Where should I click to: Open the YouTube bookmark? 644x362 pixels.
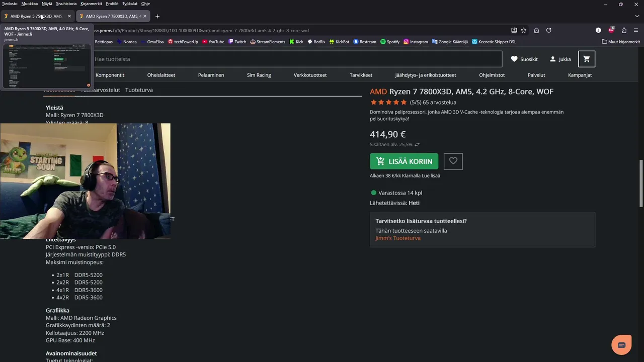[x=213, y=42]
